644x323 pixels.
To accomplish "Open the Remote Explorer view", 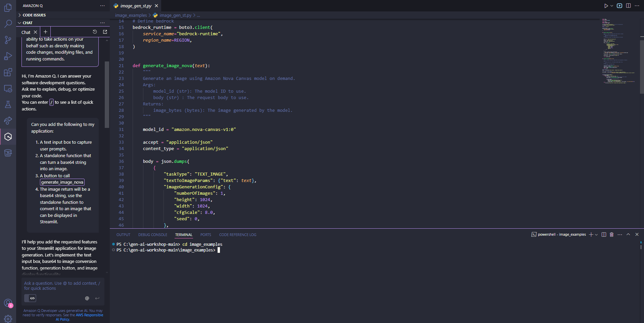I will pyautogui.click(x=8, y=88).
